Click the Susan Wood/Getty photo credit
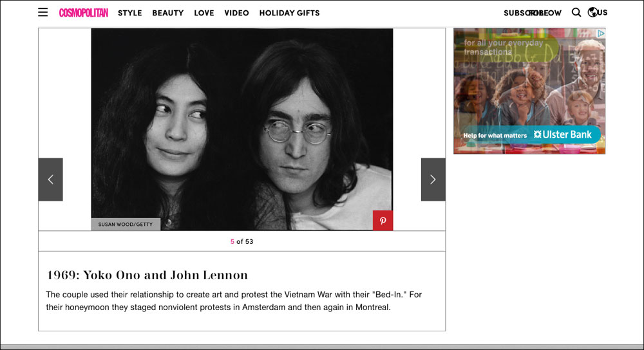This screenshot has width=644, height=350. click(x=126, y=225)
